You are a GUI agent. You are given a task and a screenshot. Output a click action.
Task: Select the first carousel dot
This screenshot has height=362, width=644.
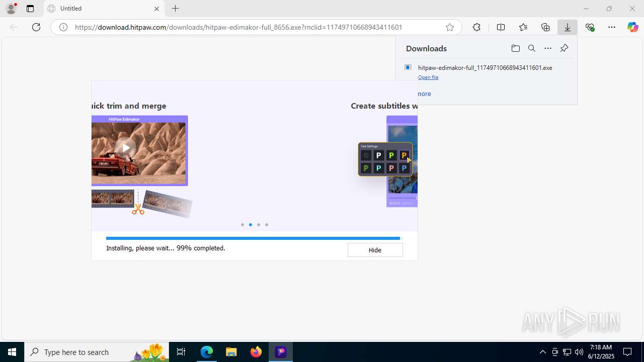point(243,225)
